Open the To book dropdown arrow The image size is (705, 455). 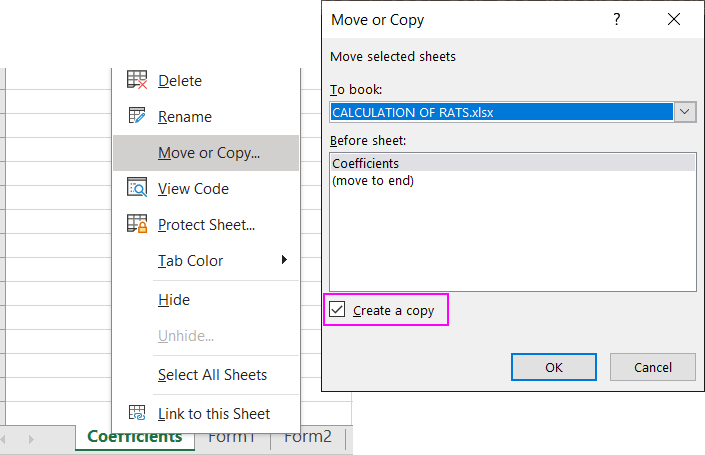point(685,112)
